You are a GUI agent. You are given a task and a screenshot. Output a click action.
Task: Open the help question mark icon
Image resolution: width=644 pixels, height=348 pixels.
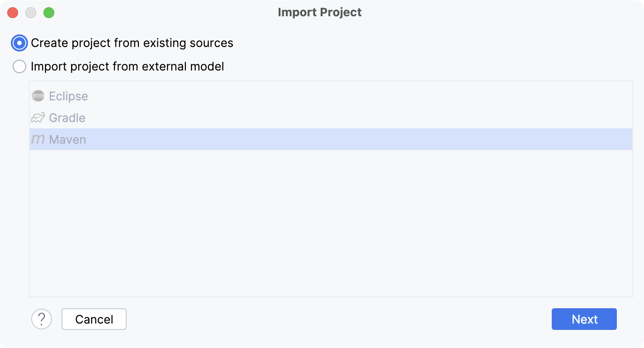tap(42, 319)
